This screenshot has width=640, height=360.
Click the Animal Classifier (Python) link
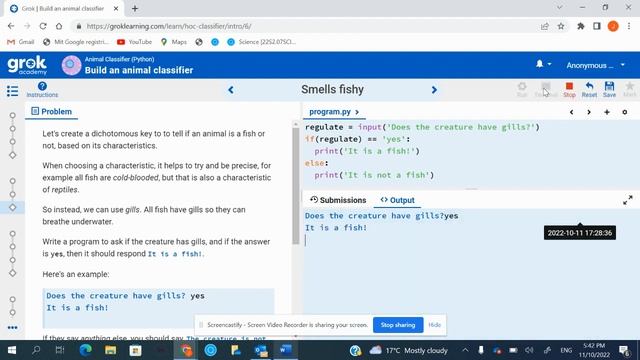119,59
